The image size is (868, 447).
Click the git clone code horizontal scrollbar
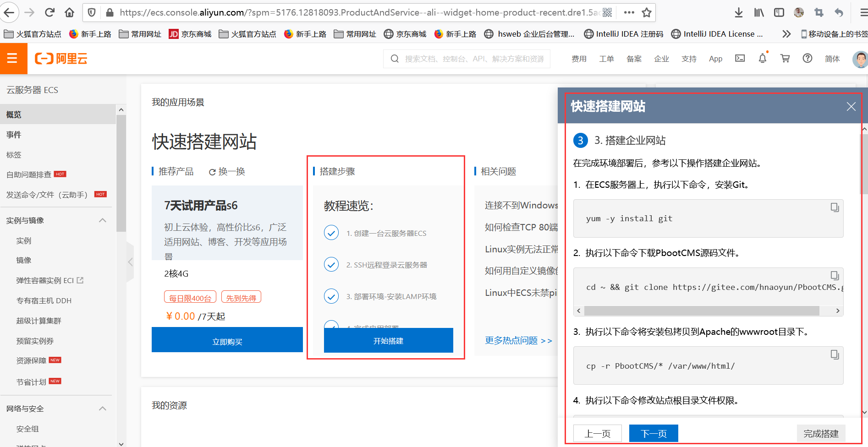[701, 311]
